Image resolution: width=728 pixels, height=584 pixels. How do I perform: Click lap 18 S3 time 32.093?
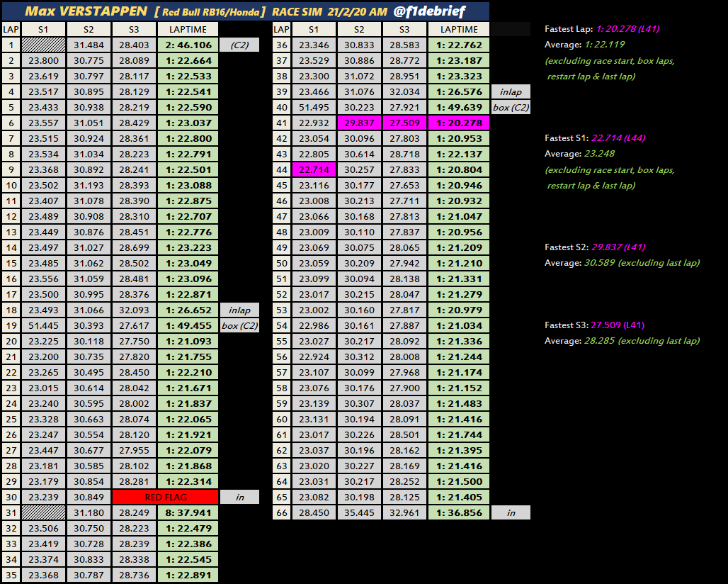(x=134, y=310)
